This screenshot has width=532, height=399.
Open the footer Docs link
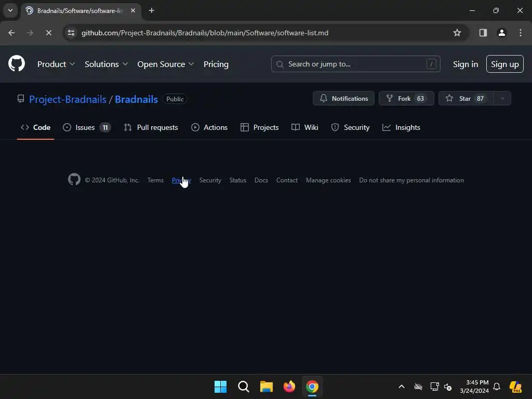coord(261,180)
